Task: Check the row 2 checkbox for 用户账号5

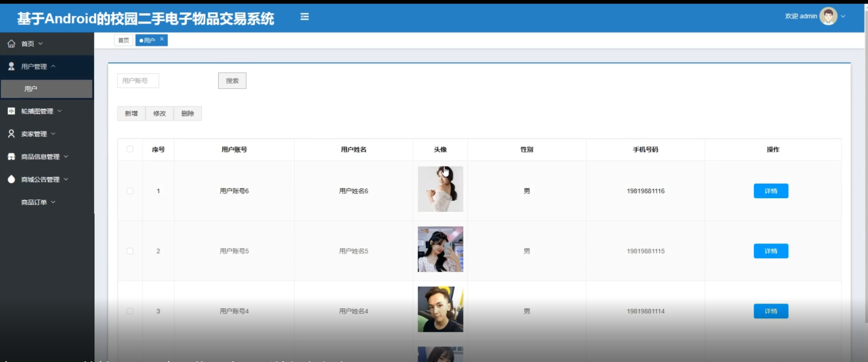Action: [x=130, y=251]
